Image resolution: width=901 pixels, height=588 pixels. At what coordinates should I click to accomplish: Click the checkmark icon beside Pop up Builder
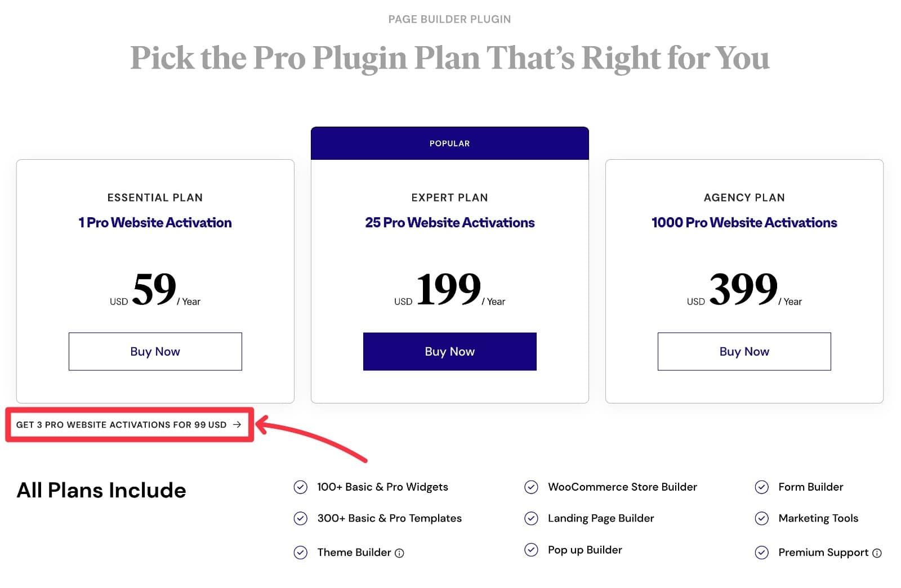pos(532,550)
